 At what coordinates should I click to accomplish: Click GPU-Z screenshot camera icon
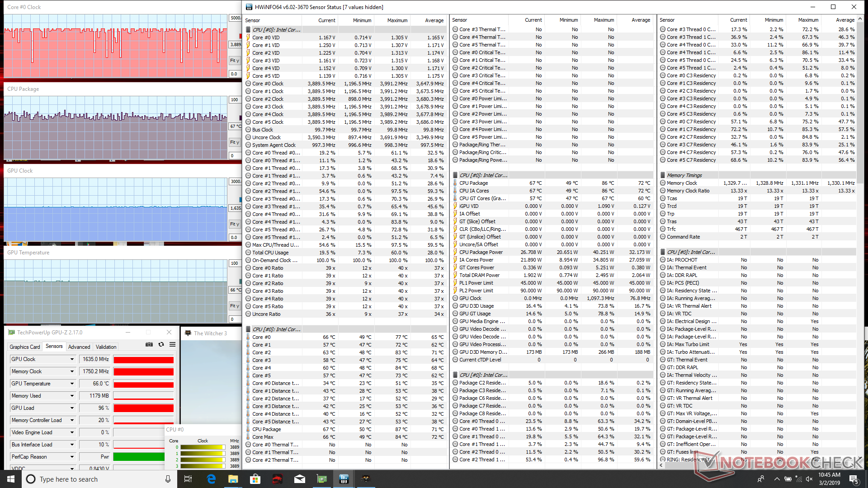[x=149, y=344]
